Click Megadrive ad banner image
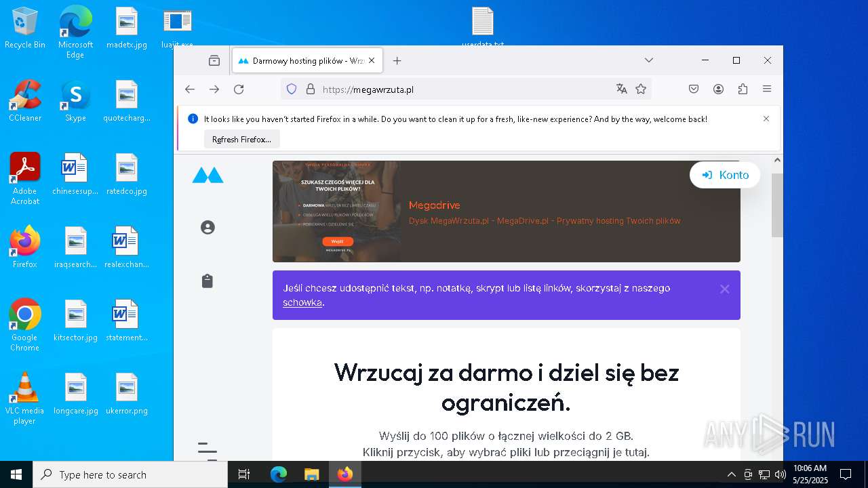Viewport: 868px width, 488px height. click(x=336, y=211)
